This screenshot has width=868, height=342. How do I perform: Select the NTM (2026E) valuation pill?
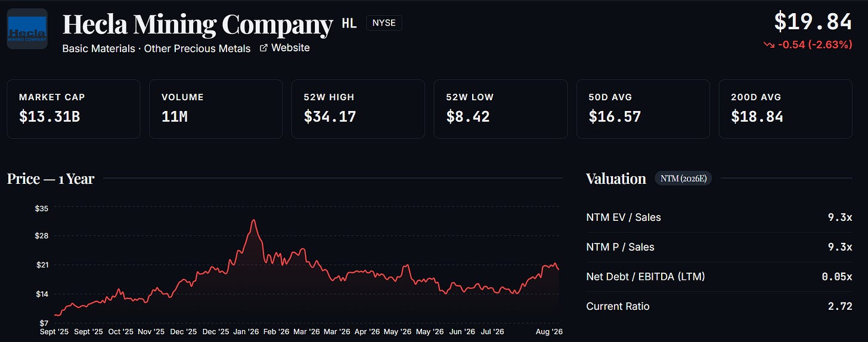(x=683, y=178)
